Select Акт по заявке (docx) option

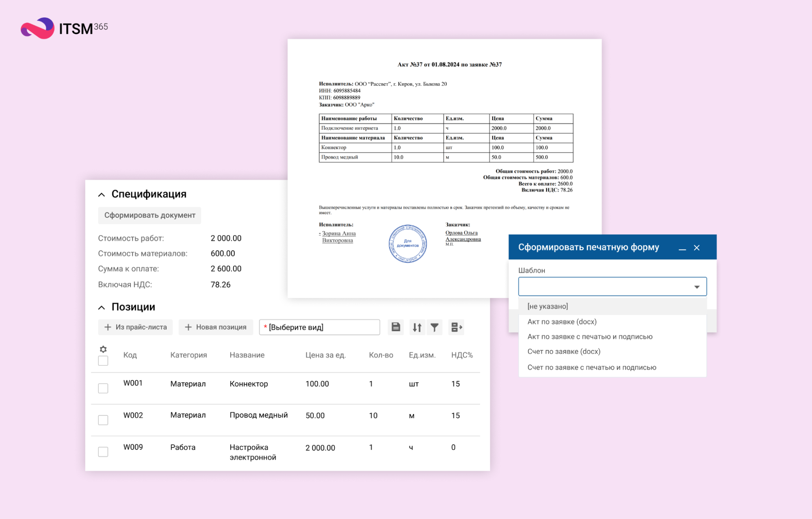(x=562, y=321)
